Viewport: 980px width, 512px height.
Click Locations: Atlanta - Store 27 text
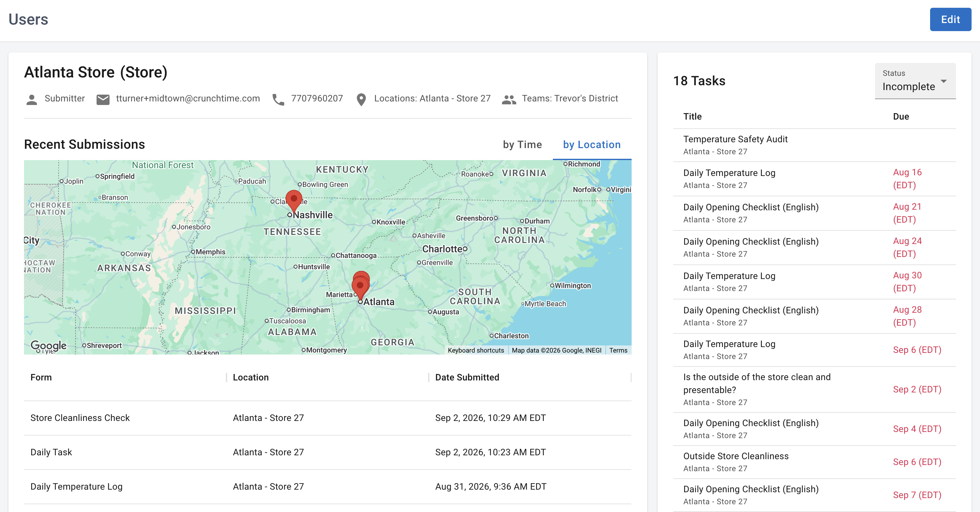(432, 99)
